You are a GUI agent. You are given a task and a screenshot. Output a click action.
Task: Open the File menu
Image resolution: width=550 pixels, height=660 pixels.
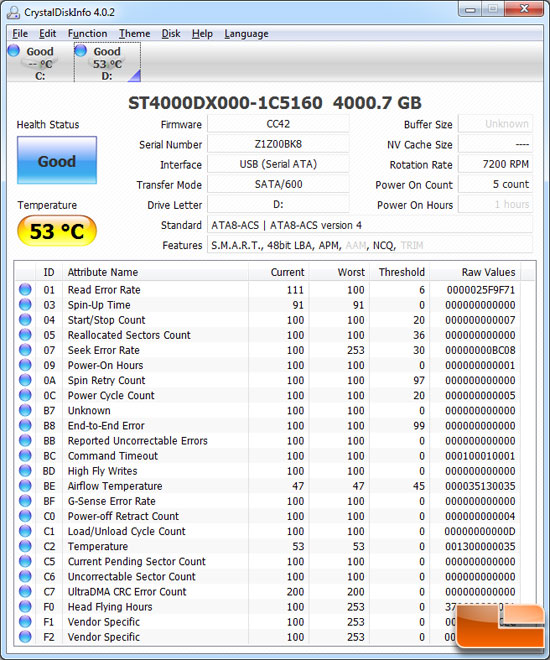pyautogui.click(x=20, y=34)
